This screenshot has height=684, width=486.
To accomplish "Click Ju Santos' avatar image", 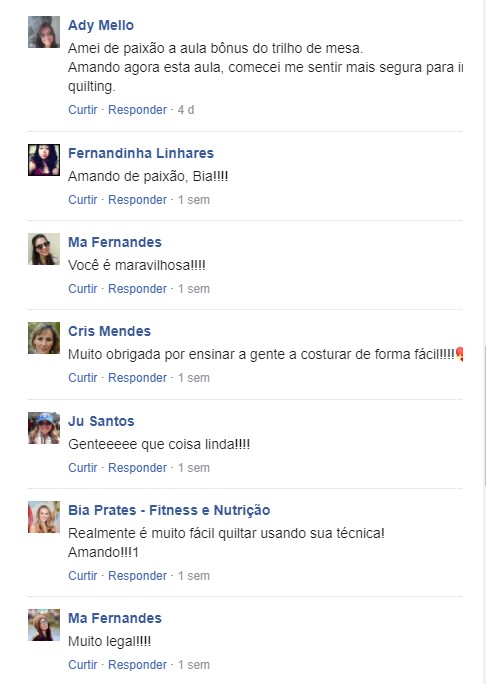I will point(44,428).
